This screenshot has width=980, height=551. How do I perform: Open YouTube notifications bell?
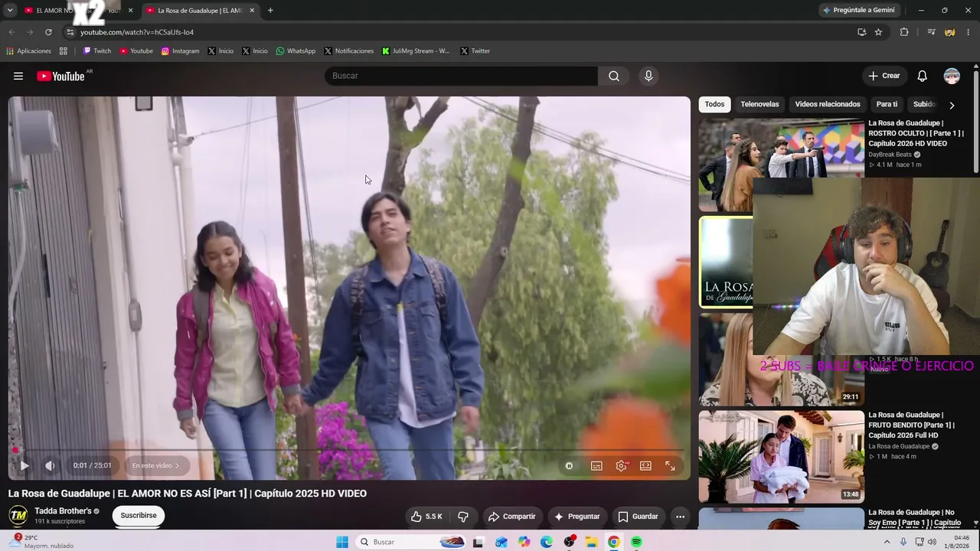(x=923, y=76)
